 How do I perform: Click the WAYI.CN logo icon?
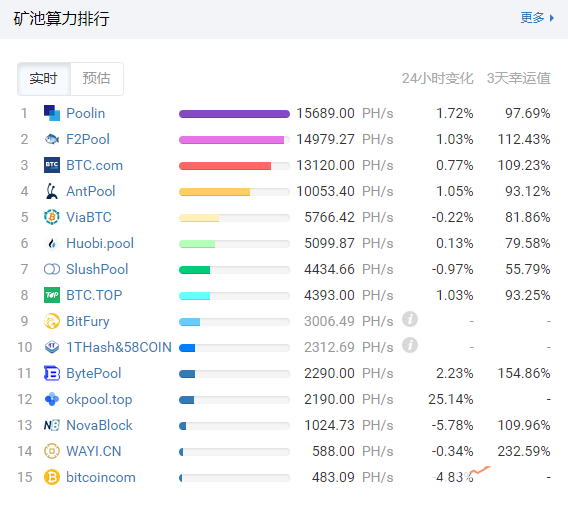(x=52, y=451)
